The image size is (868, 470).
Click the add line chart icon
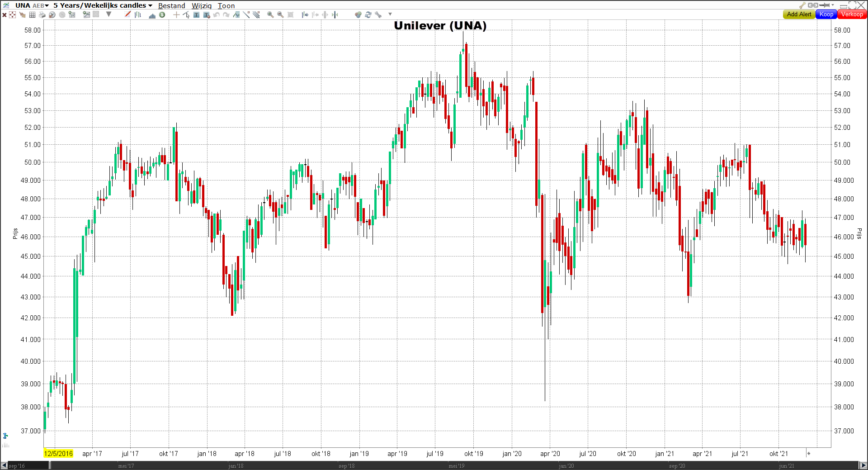click(86, 14)
